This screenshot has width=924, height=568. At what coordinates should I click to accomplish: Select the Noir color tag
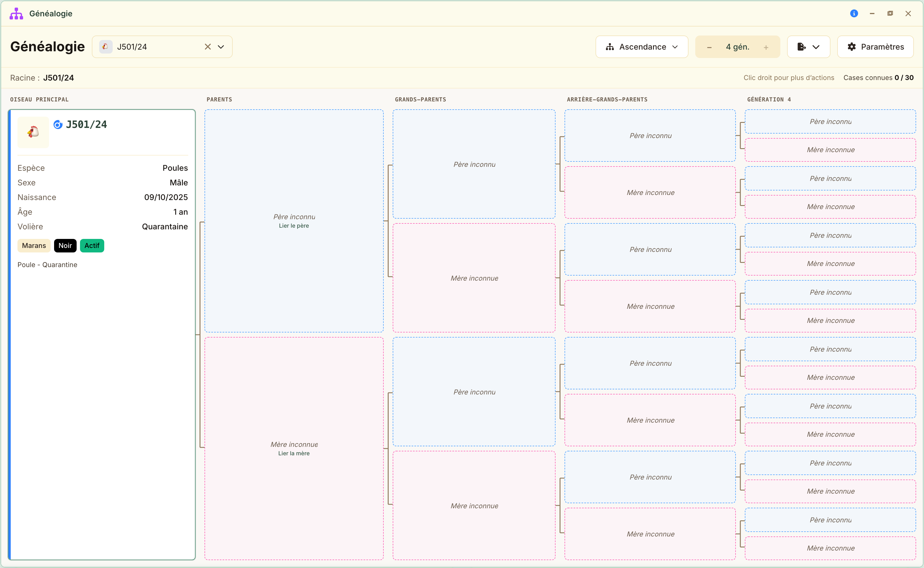65,245
